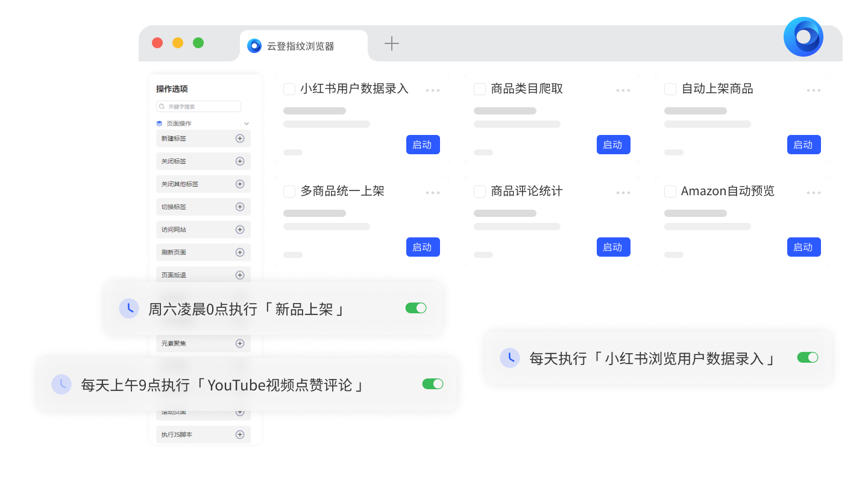Screen dimensions: 868x482
Task: Click the browser tab's 云登 favicon
Action: [254, 46]
